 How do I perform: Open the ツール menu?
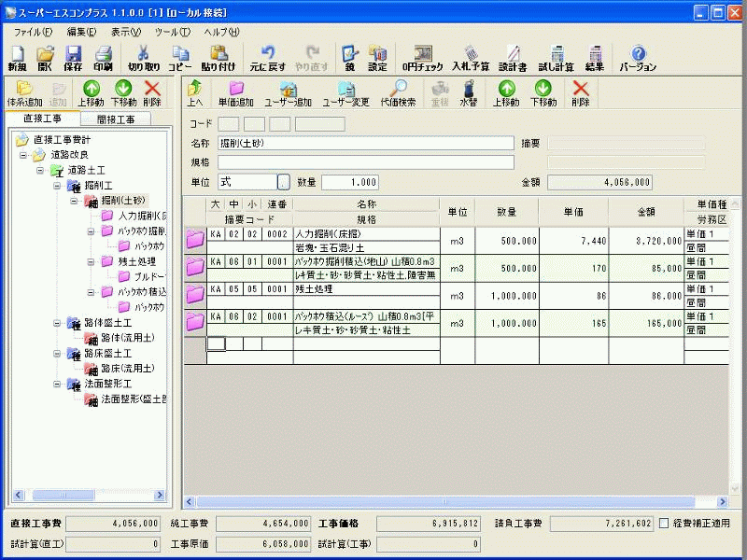click(172, 32)
